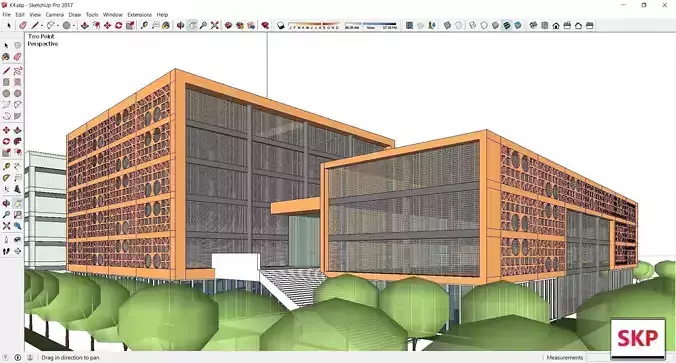The height and width of the screenshot is (363, 676).
Task: Open the Tools menu
Action: [92, 15]
